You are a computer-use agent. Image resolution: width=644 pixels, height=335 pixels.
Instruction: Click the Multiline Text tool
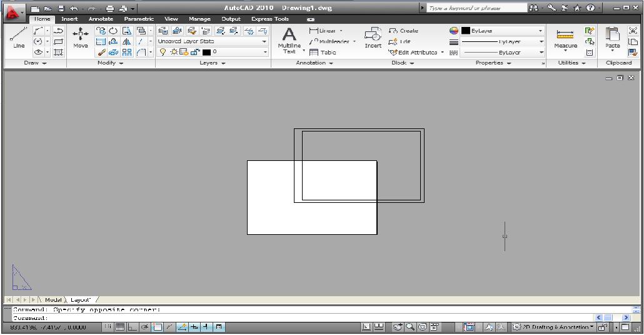click(289, 40)
